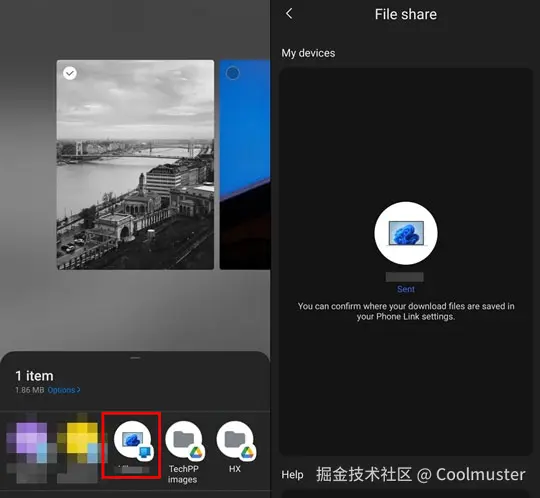
Task: Open the My devices section header
Action: [308, 53]
